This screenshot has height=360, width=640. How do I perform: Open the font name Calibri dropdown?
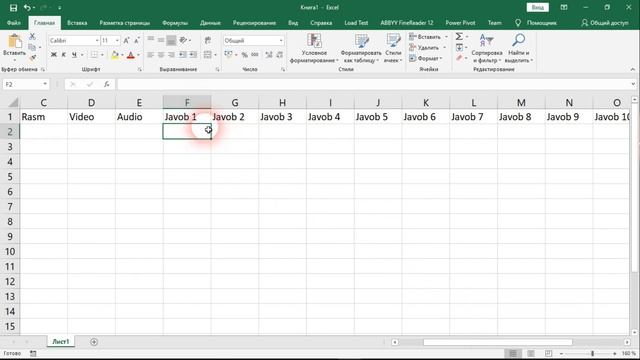coord(97,40)
